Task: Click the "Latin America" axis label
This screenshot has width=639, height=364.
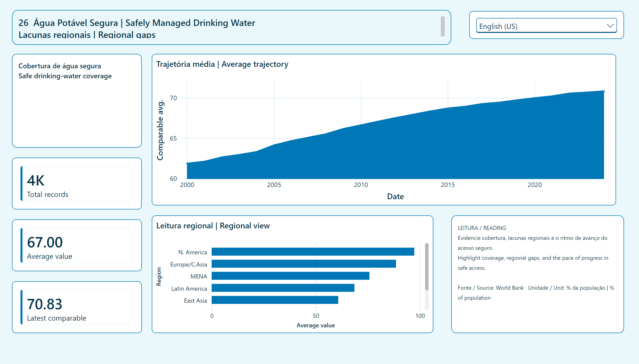Action: tap(189, 289)
